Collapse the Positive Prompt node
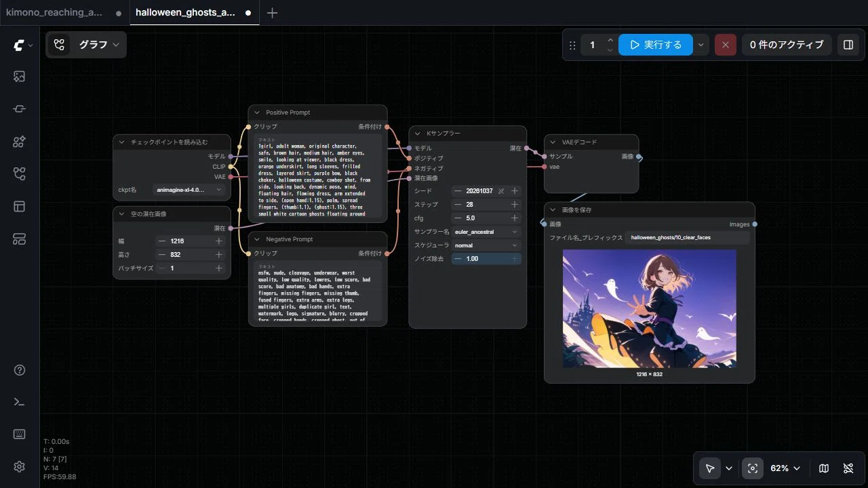868x488 pixels. coord(257,113)
